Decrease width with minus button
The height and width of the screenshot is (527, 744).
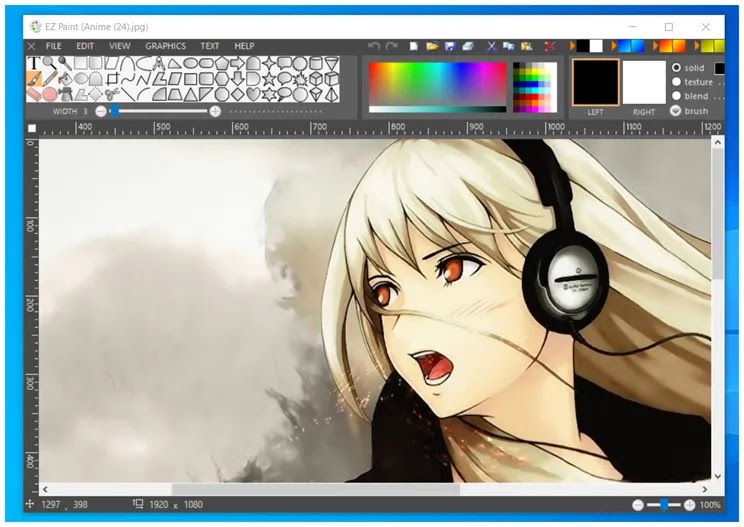101,111
